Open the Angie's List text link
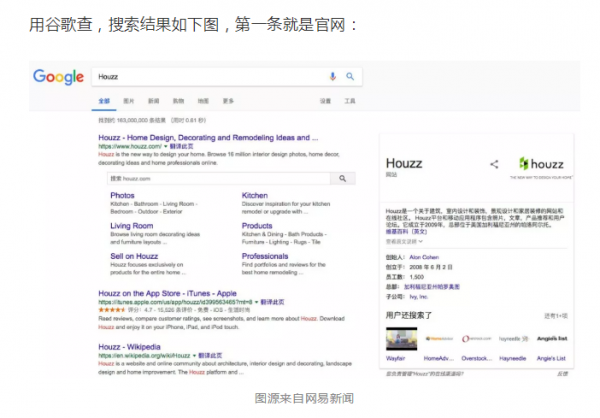Image resolution: width=600 pixels, height=418 pixels. click(x=551, y=358)
